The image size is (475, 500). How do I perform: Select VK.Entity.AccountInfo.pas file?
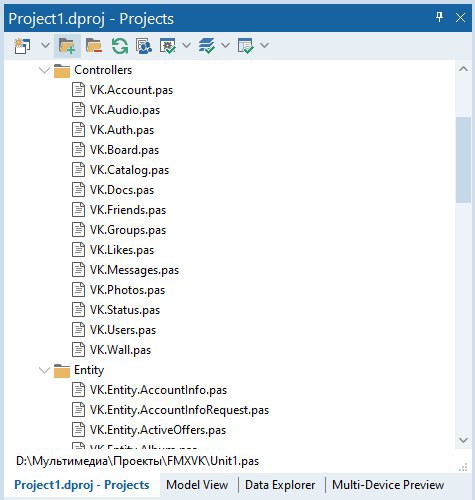click(158, 390)
